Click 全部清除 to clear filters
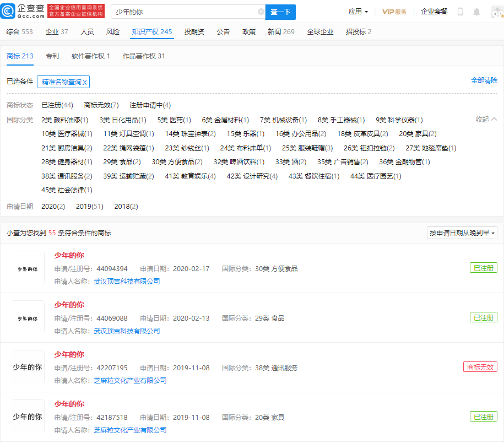 click(x=484, y=80)
